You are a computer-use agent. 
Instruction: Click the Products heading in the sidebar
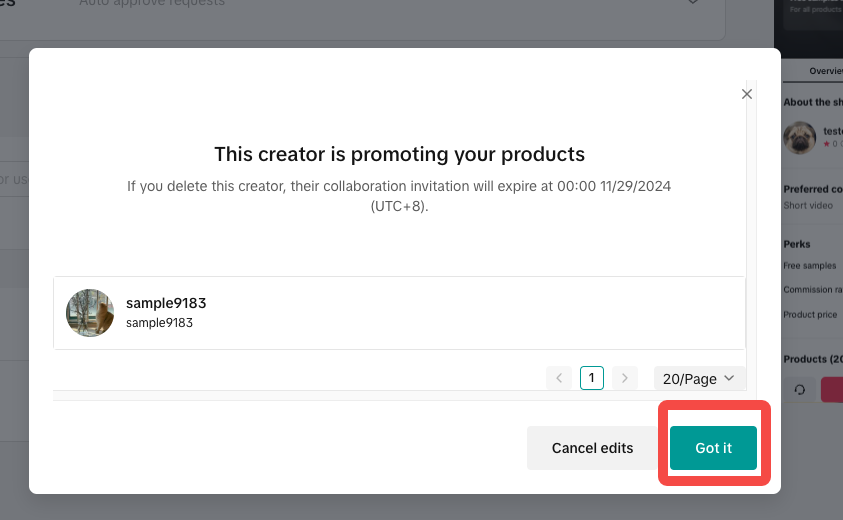pyautogui.click(x=812, y=359)
